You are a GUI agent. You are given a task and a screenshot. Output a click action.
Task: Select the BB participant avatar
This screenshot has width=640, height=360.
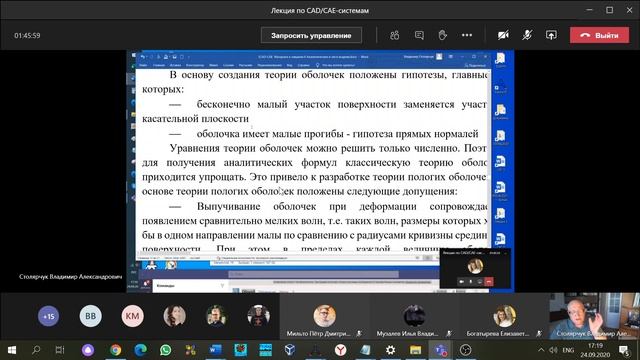[91, 316]
